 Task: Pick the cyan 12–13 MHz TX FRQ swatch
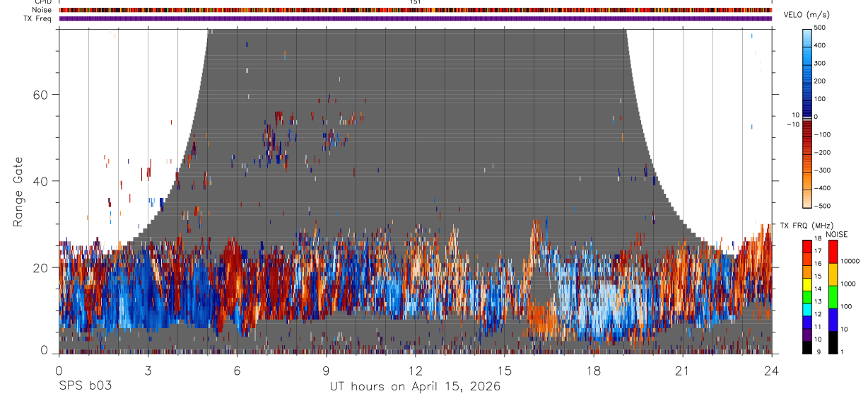807,309
